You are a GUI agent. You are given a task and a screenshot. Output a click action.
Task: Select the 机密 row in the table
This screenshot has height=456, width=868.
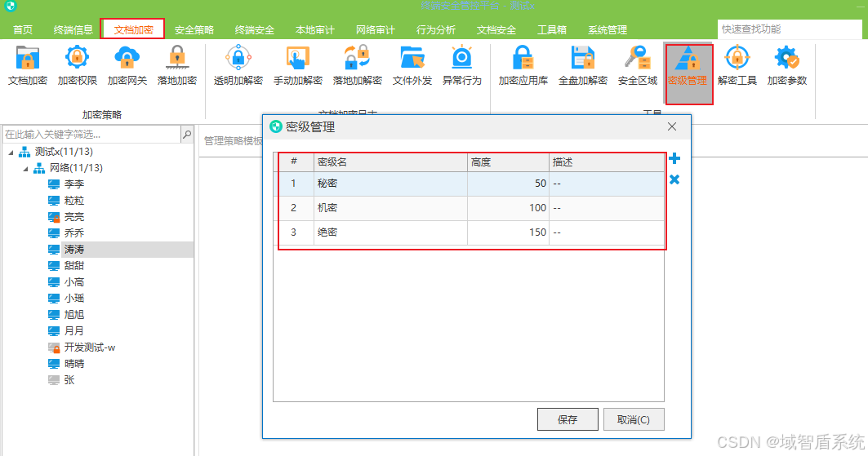coord(469,208)
